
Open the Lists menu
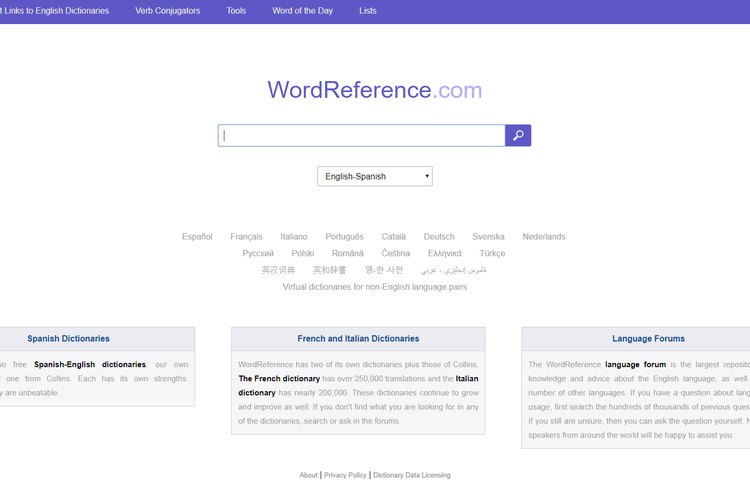click(368, 11)
